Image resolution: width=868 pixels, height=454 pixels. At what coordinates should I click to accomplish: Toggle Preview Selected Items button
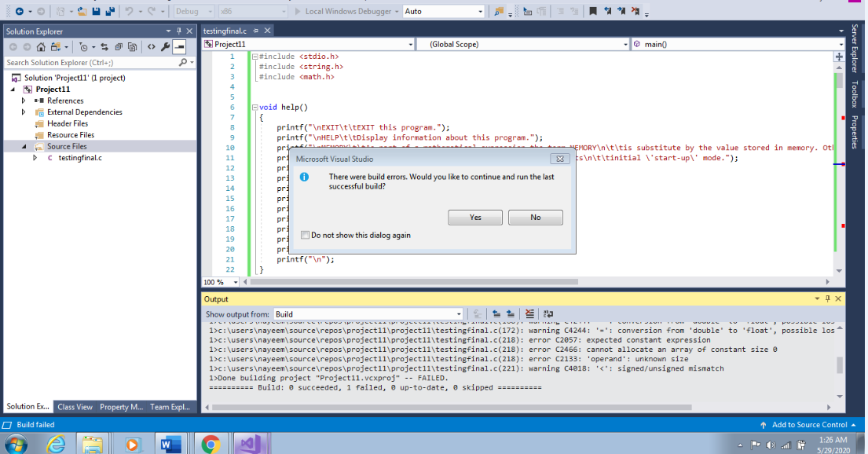pos(179,47)
